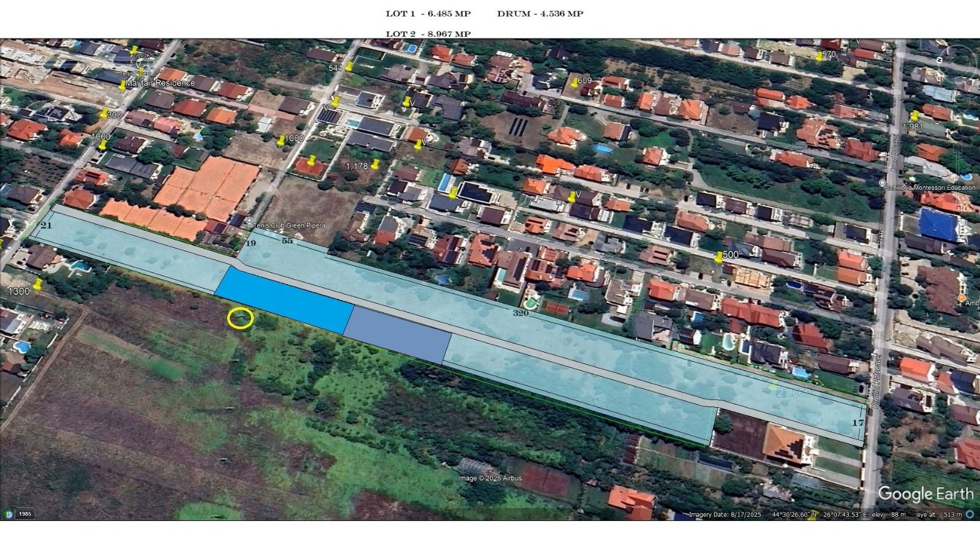The image size is (980, 551).
Task: Click the streaming status icon beside eye alt
Action: (x=970, y=515)
